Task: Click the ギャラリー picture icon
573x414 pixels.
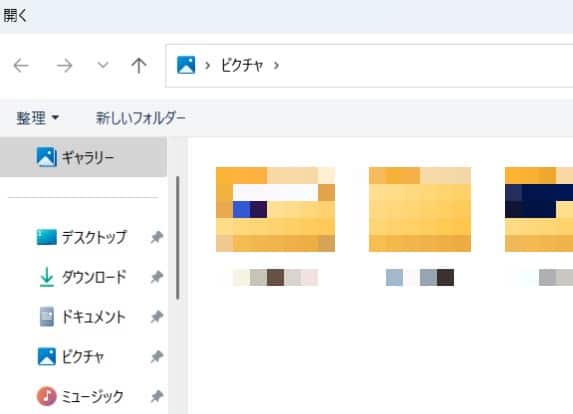Action: 46,157
